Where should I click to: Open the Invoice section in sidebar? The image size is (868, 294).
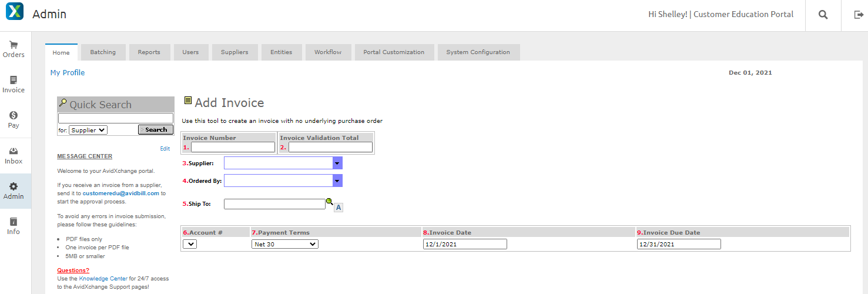pyautogui.click(x=14, y=84)
